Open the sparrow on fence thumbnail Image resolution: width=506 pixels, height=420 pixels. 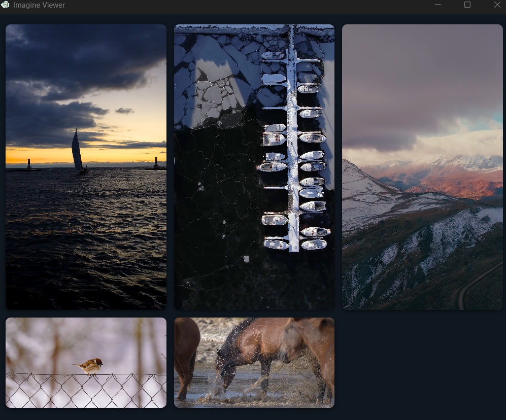(86, 363)
